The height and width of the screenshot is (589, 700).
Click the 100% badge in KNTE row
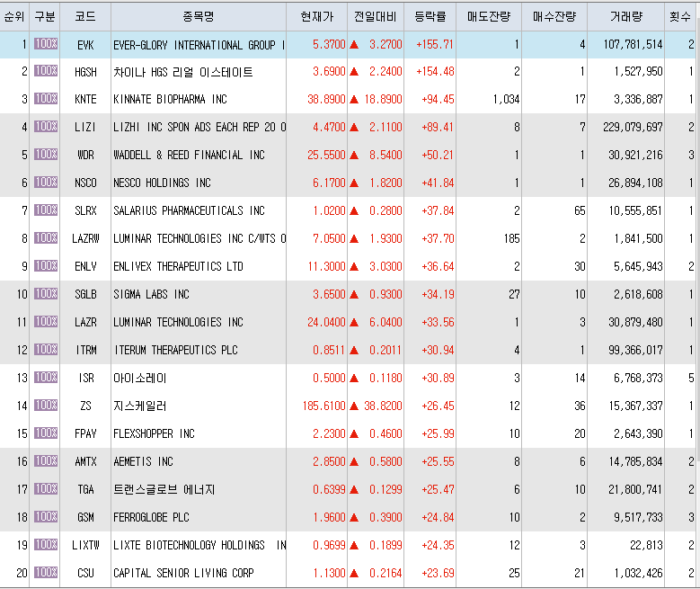tap(46, 98)
